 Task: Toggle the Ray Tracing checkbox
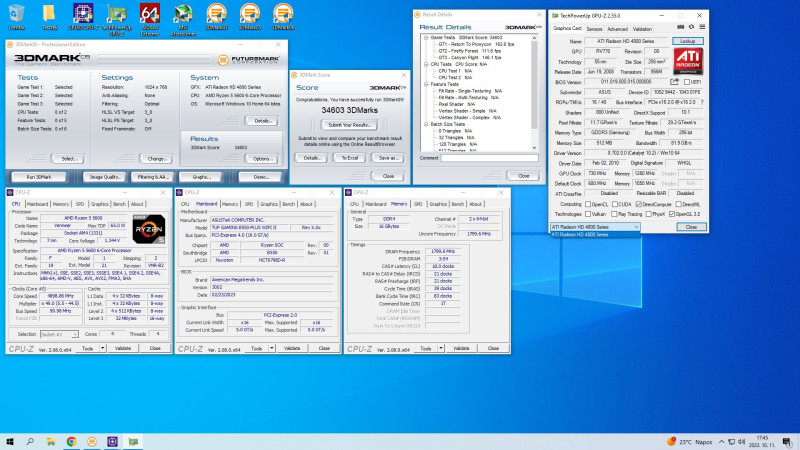[x=614, y=214]
